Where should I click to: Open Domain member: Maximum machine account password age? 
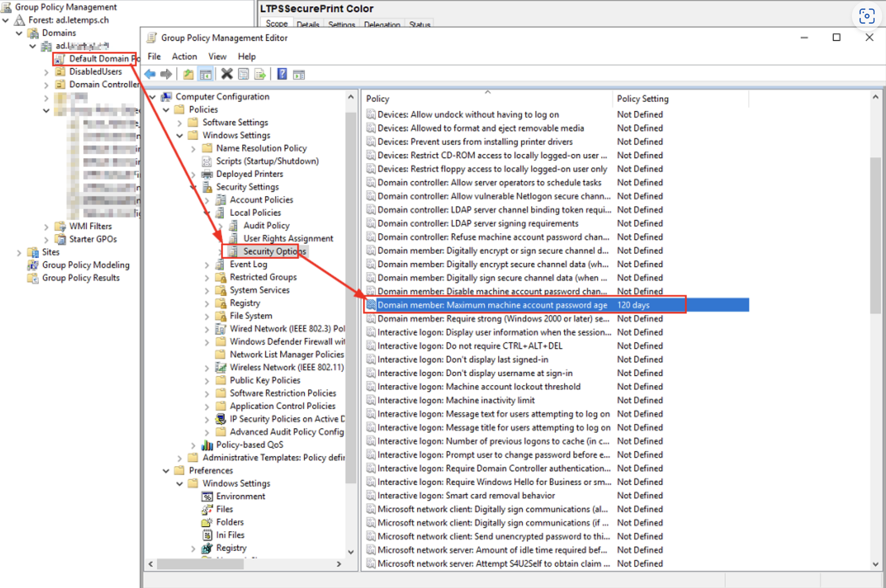493,305
